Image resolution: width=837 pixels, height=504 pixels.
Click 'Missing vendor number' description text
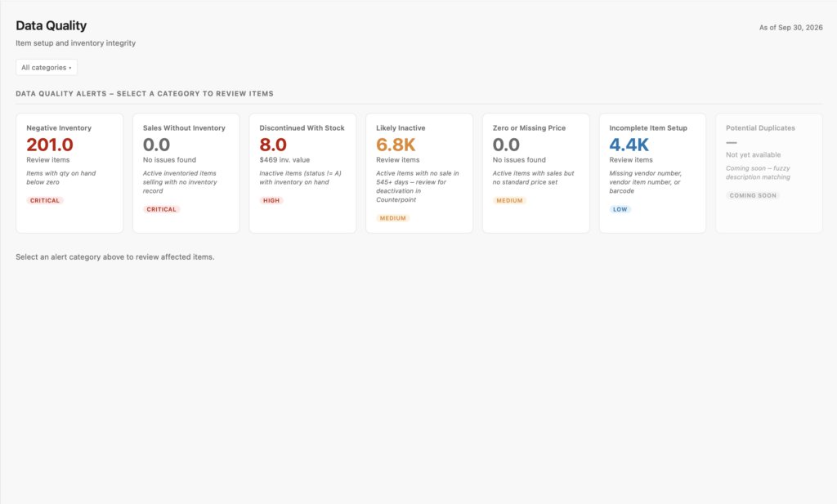pyautogui.click(x=646, y=182)
